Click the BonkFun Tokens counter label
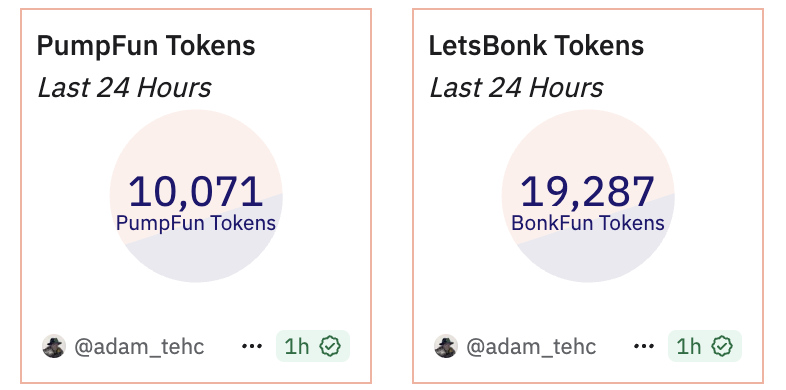 [x=588, y=224]
